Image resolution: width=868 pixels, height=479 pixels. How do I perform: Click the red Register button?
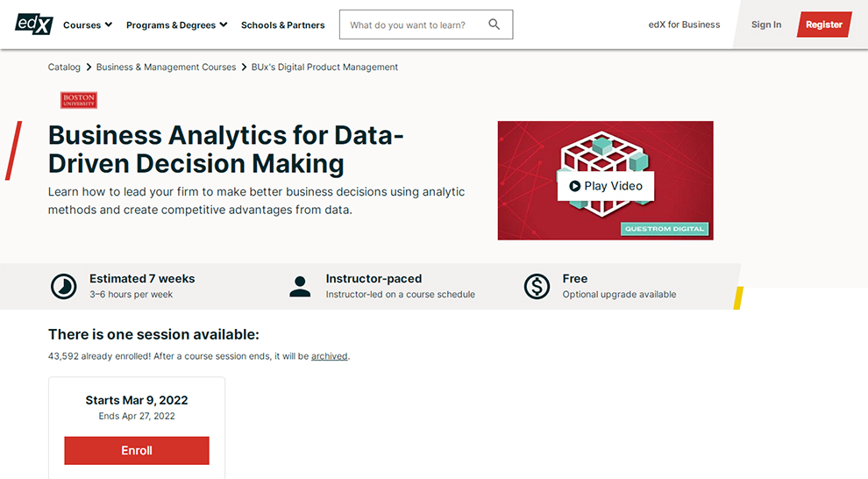tap(824, 25)
